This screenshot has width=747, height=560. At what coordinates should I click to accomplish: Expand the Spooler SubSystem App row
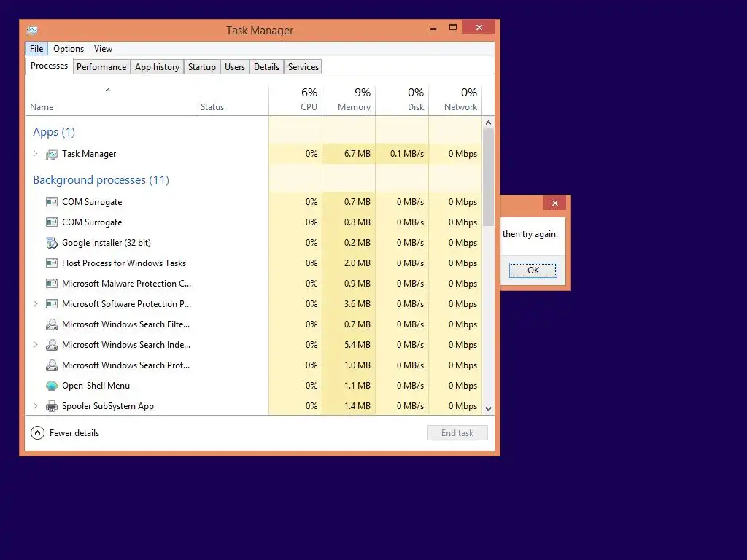(x=35, y=405)
